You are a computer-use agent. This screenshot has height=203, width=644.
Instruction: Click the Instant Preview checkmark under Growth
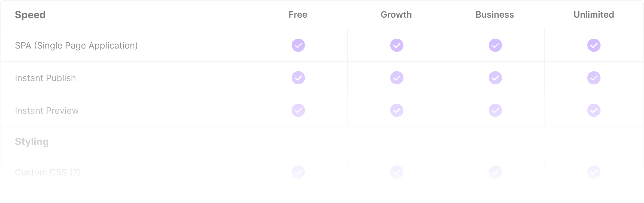pos(397,110)
